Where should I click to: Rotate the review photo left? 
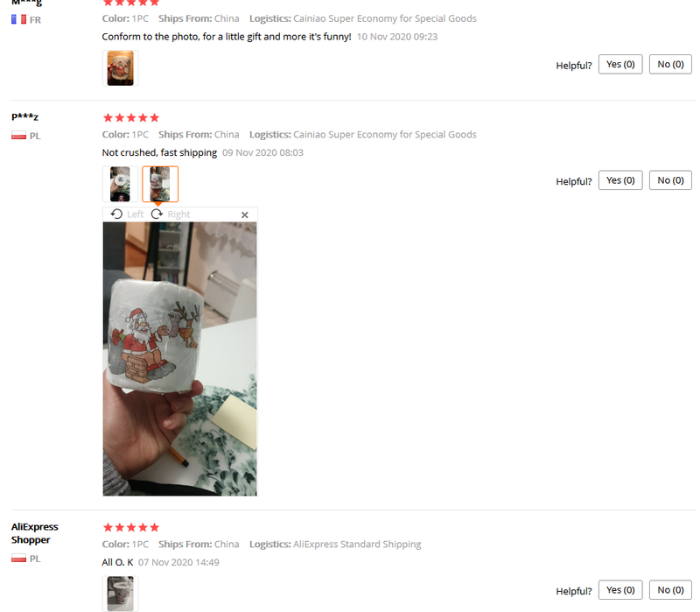pos(127,215)
